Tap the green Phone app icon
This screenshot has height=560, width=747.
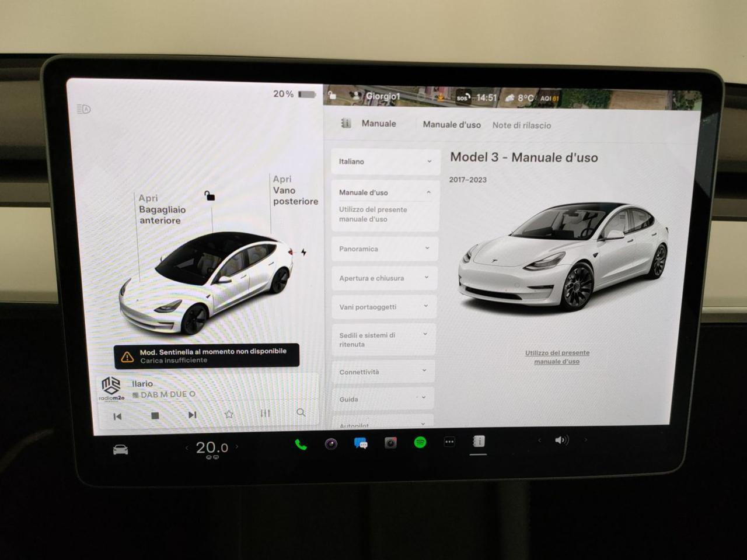tap(301, 444)
